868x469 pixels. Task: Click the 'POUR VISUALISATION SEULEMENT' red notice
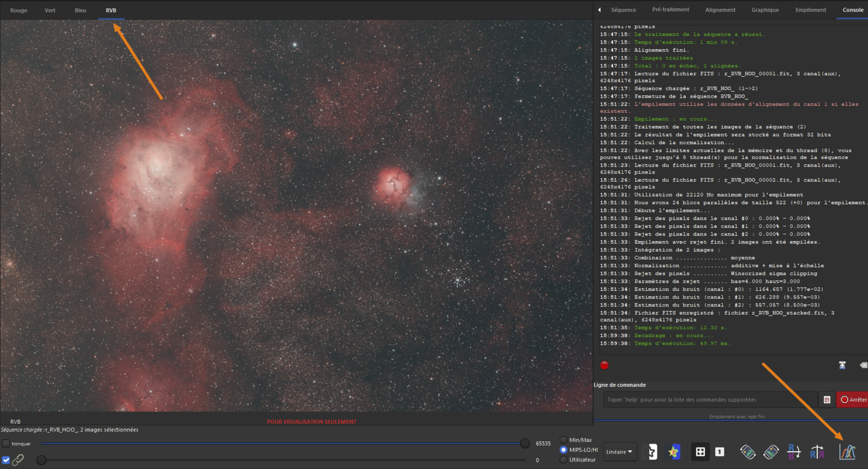click(x=311, y=422)
